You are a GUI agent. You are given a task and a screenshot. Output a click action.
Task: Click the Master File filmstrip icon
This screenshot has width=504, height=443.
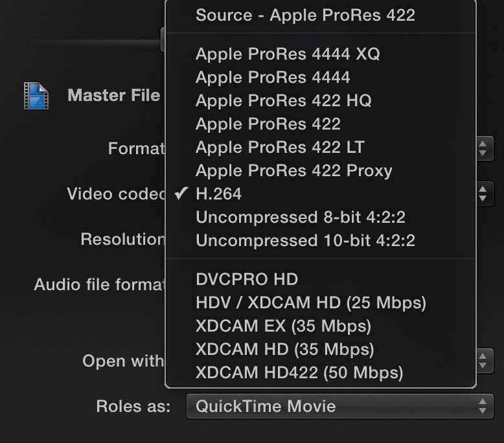36,95
